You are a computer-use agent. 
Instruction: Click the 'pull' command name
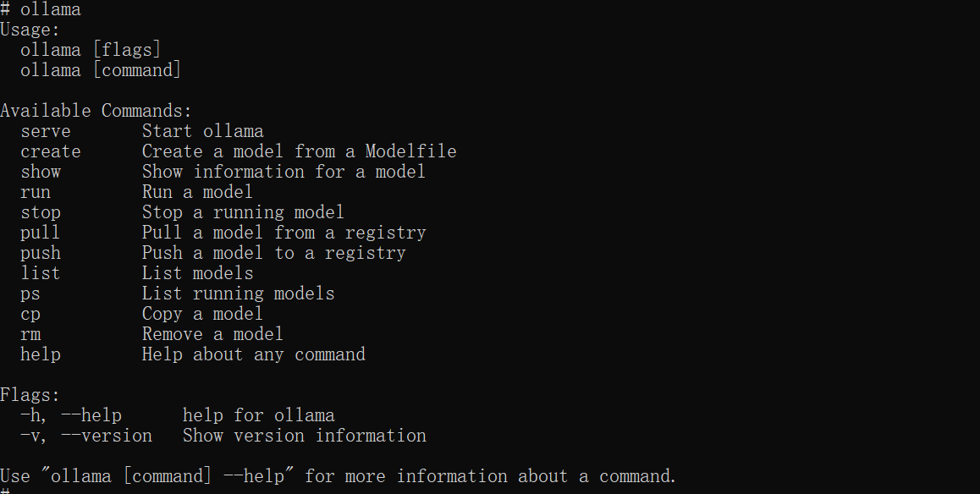(x=41, y=233)
